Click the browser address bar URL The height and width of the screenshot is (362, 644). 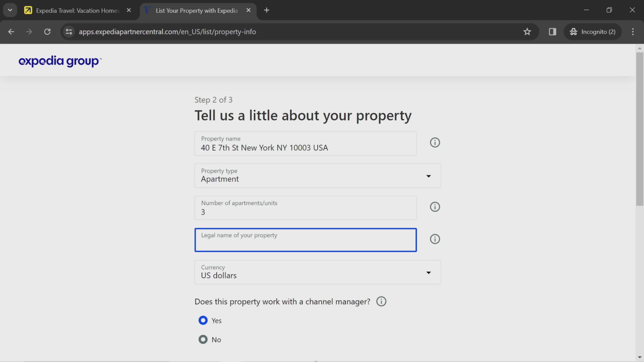point(168,31)
